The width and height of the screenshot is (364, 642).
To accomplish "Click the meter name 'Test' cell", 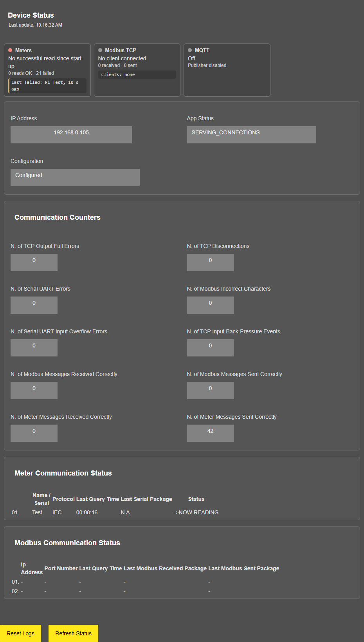I will click(37, 512).
